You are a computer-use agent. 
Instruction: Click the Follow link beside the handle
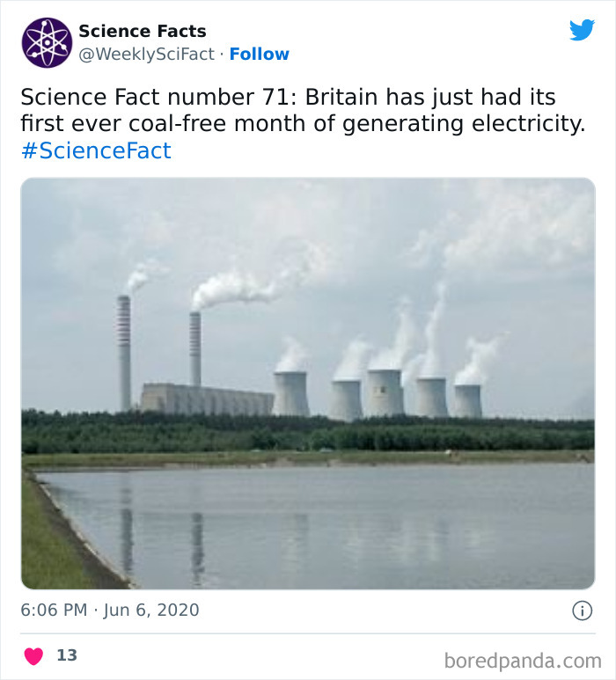pos(259,55)
